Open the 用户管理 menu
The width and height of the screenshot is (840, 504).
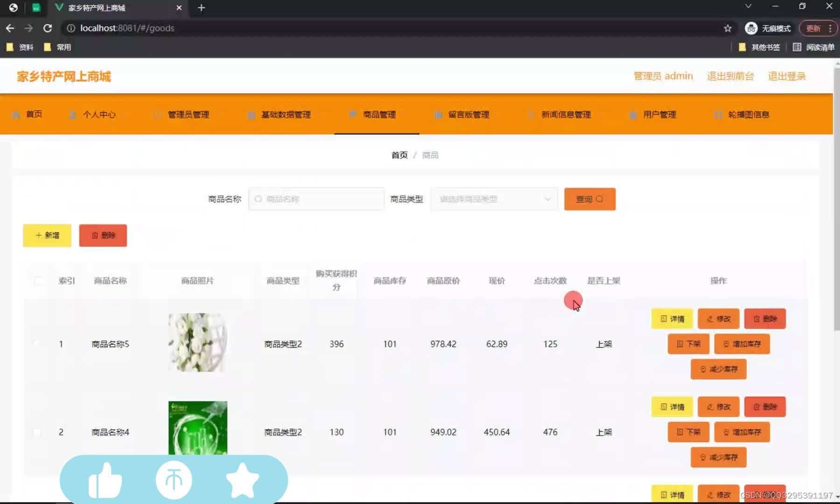[652, 114]
